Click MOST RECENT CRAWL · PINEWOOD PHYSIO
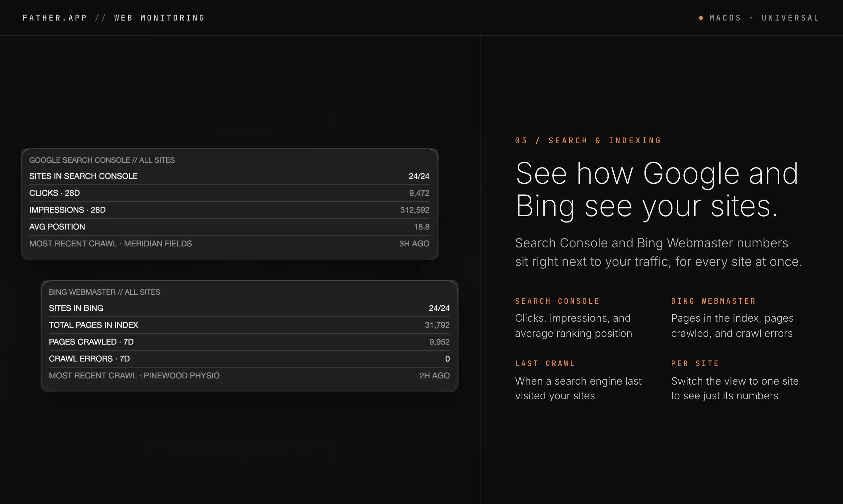This screenshot has width=843, height=504. click(134, 376)
